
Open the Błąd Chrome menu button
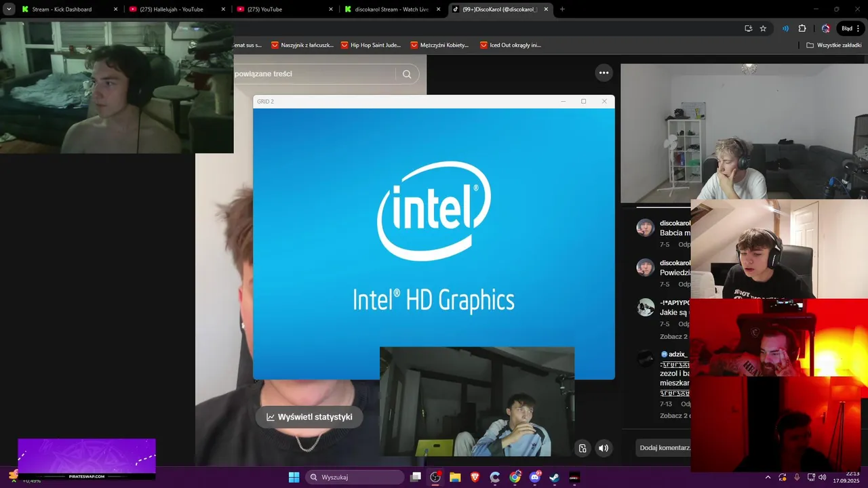851,28
